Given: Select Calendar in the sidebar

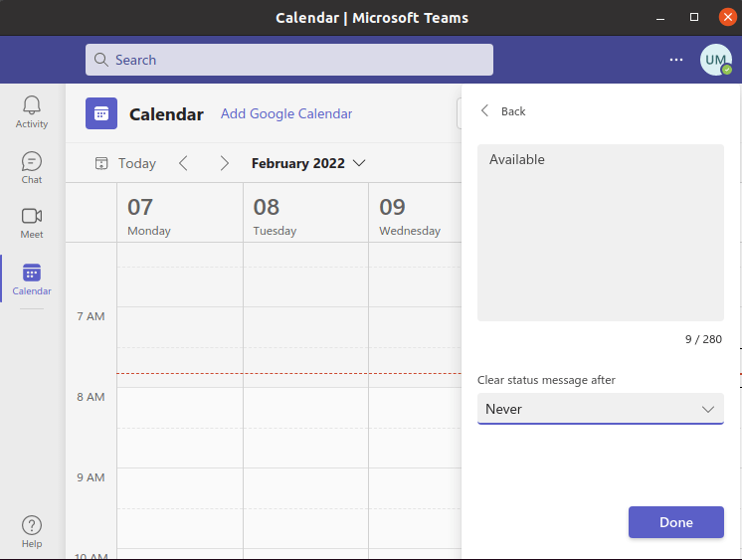Looking at the screenshot, I should click(x=32, y=280).
